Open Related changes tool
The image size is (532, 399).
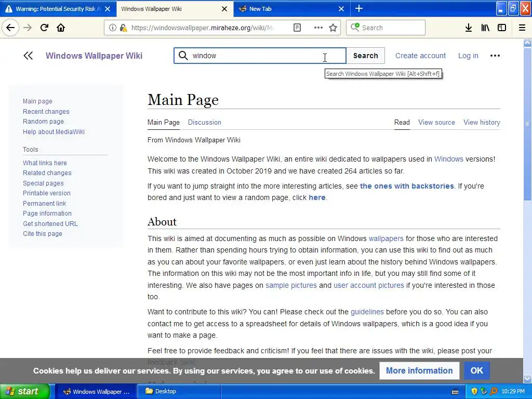(47, 173)
